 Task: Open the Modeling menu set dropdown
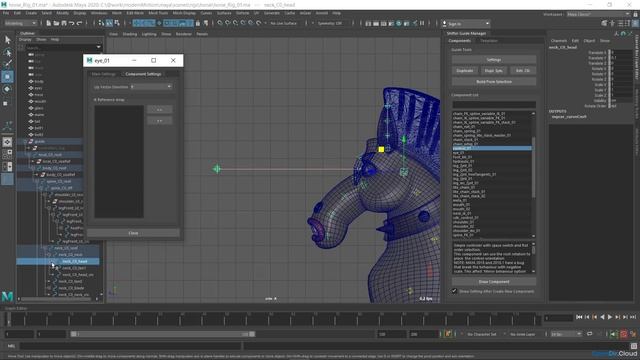click(x=20, y=23)
